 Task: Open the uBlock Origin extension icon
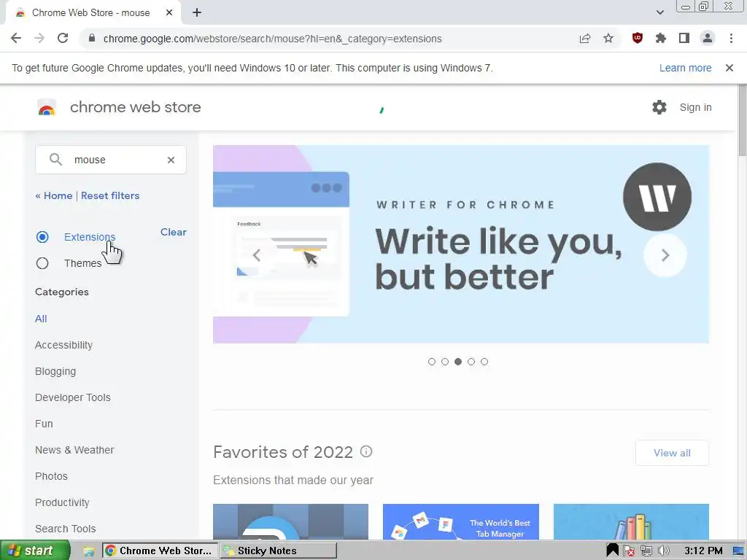click(x=638, y=38)
